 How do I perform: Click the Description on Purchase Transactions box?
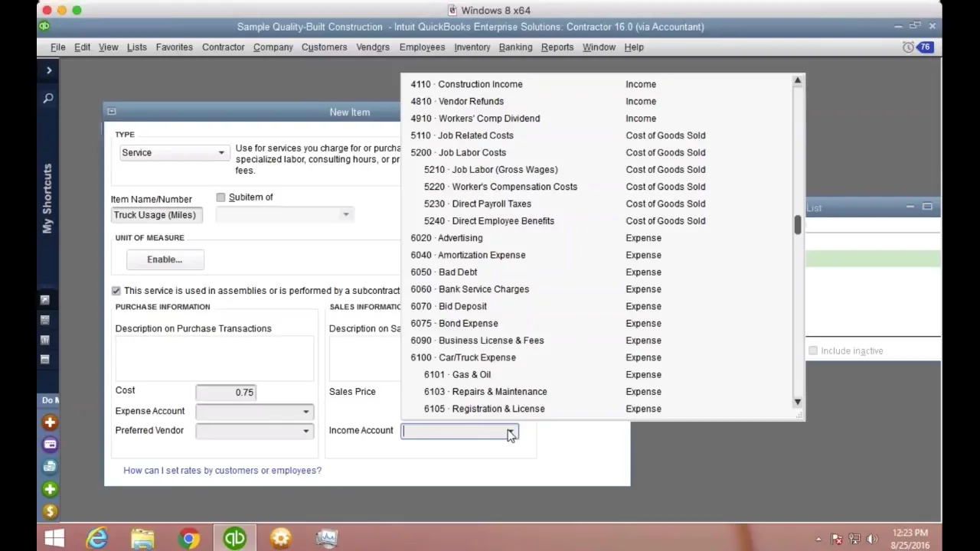214,357
